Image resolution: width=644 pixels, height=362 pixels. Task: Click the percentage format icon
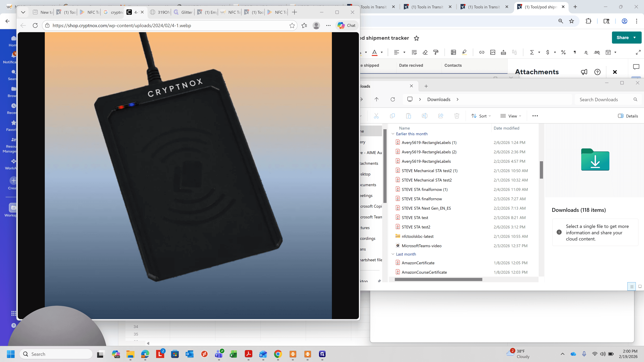(x=563, y=52)
